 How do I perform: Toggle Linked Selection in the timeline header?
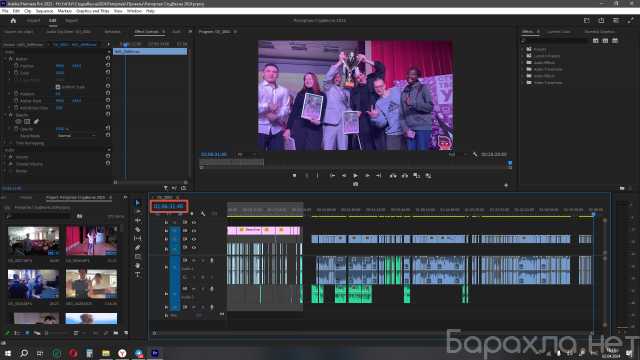[180, 213]
